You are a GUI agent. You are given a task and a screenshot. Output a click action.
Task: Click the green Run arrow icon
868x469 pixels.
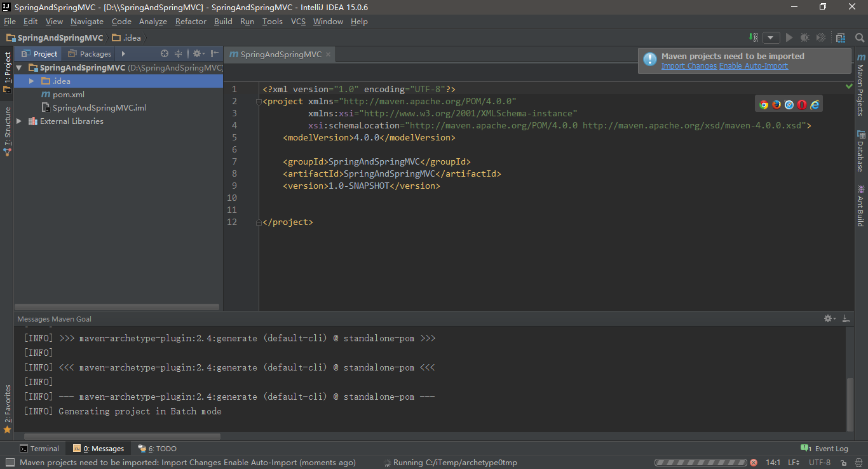tap(789, 38)
